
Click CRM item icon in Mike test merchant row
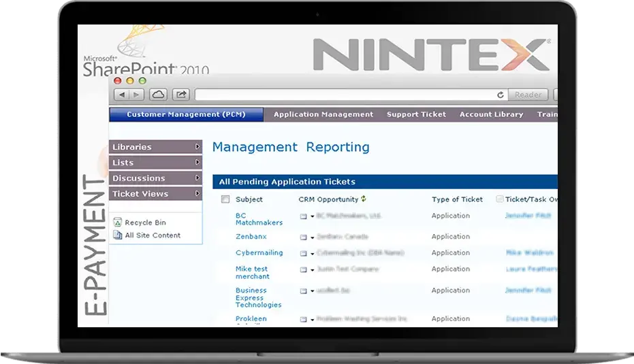(x=303, y=270)
